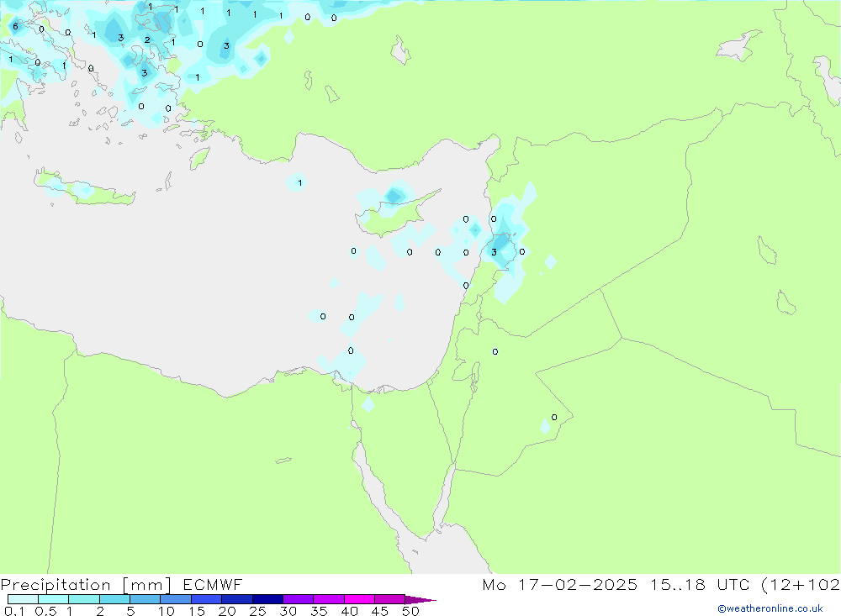Click the 0.1–0.5 mm palest legend swatch

click(x=23, y=599)
